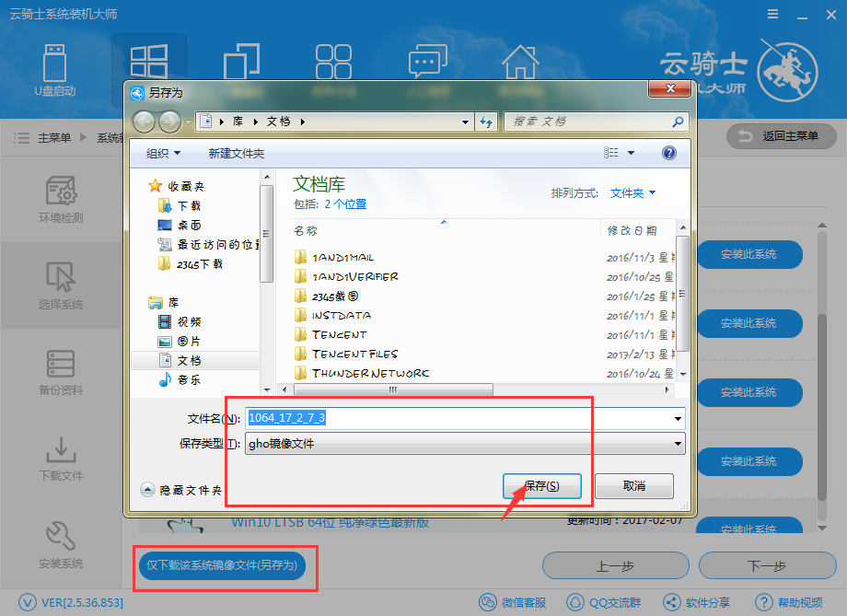This screenshot has height=616, width=847.
Task: Click the file list vertical scrollbar
Action: [x=683, y=294]
